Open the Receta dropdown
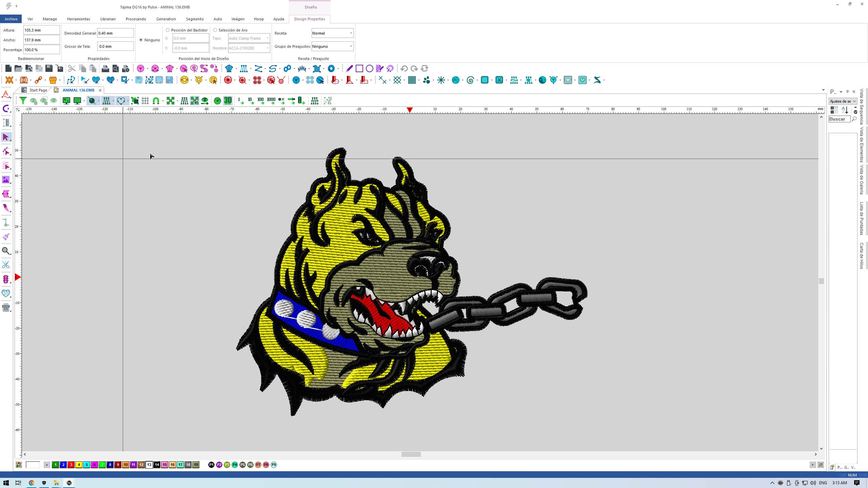868x488 pixels. [332, 33]
